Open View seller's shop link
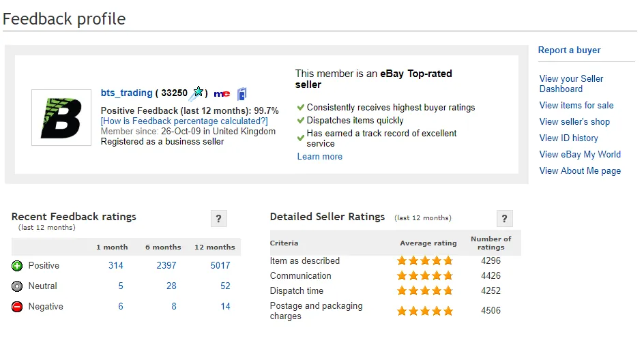 point(574,122)
